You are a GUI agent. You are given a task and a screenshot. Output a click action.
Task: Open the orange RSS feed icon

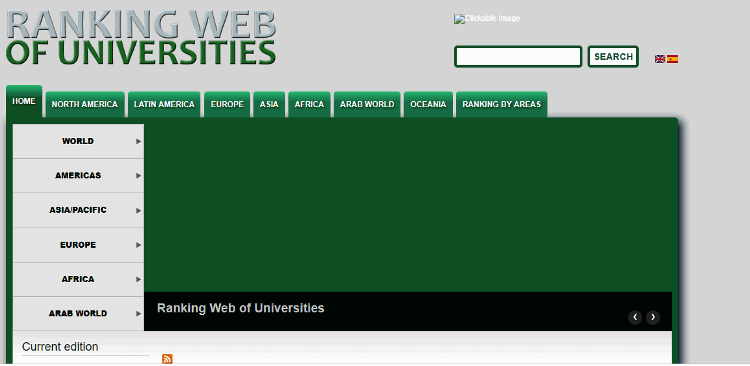pyautogui.click(x=167, y=359)
